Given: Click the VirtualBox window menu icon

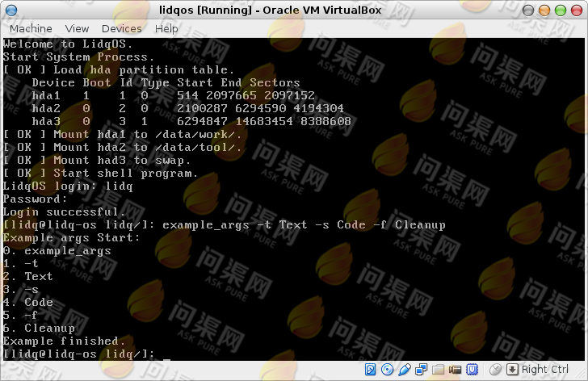Looking at the screenshot, I should coord(11,10).
